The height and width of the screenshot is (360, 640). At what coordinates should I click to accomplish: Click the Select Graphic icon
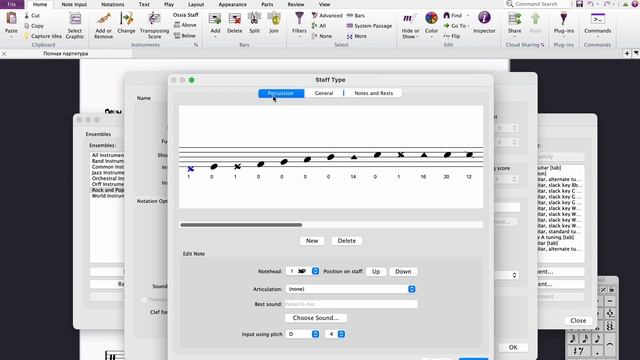click(x=75, y=19)
